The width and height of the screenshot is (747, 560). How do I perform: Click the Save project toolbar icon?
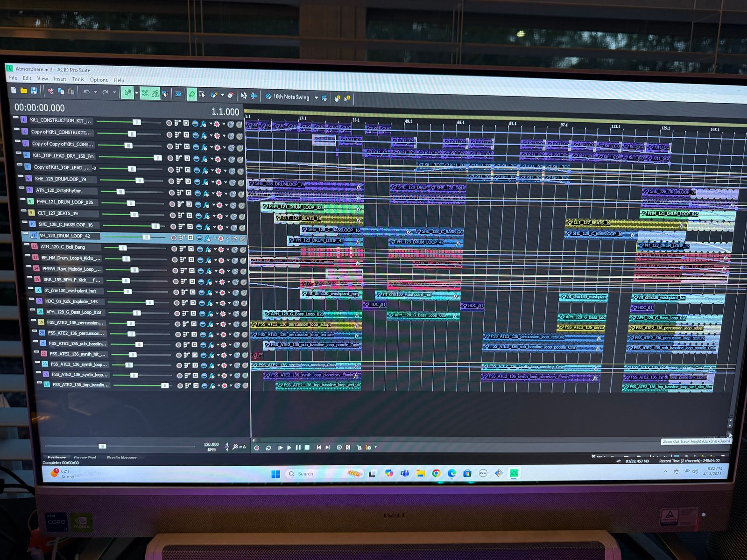pyautogui.click(x=34, y=91)
